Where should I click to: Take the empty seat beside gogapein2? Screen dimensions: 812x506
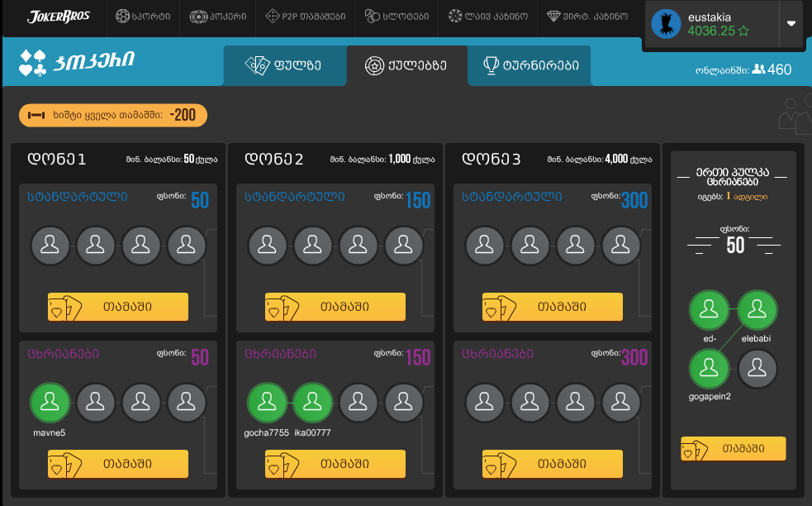tap(757, 369)
